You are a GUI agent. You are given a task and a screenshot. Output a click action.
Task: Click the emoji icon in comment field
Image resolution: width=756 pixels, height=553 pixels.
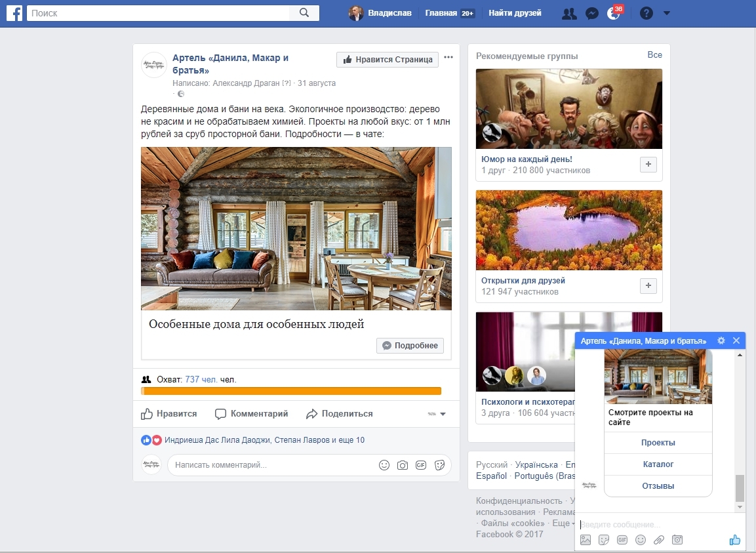[x=384, y=465]
